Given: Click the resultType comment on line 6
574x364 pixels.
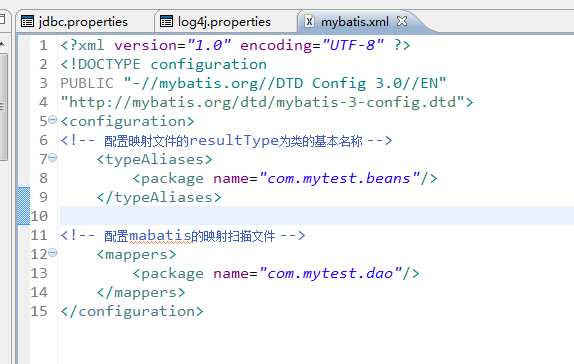Looking at the screenshot, I should tap(226, 141).
